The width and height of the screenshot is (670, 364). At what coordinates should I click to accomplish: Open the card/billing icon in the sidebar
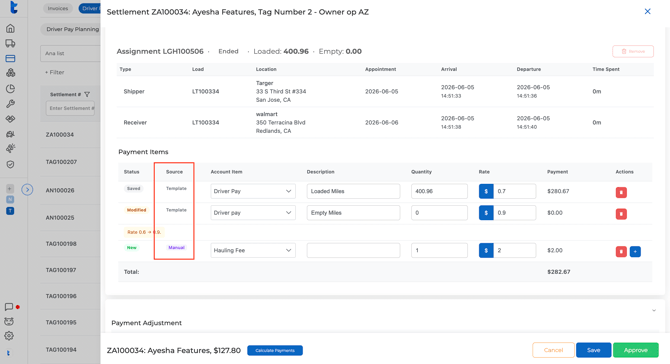click(10, 58)
